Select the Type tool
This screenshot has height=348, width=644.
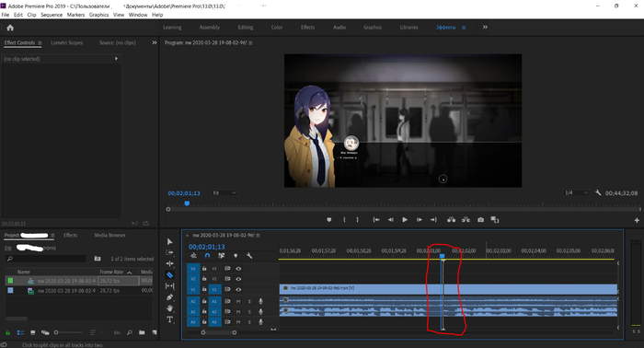(x=169, y=319)
